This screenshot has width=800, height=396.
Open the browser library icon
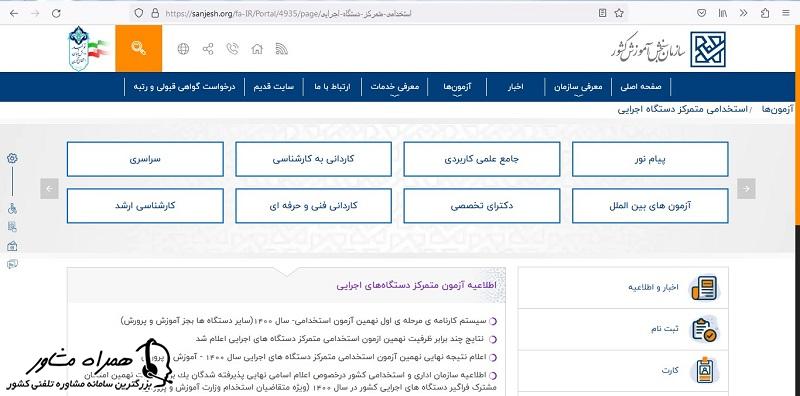pos(723,13)
